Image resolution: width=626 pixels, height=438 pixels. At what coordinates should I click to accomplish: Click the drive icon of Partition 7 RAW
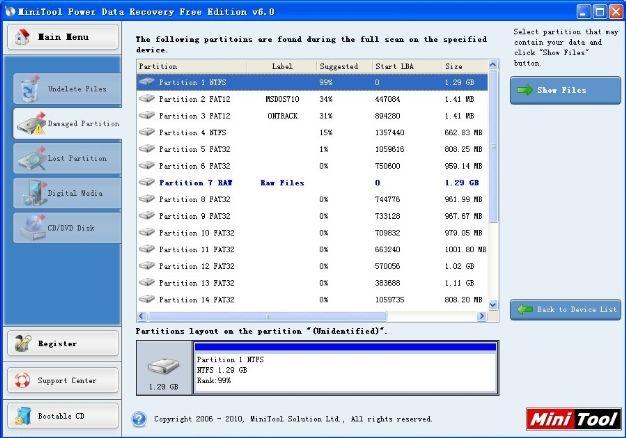click(x=147, y=182)
